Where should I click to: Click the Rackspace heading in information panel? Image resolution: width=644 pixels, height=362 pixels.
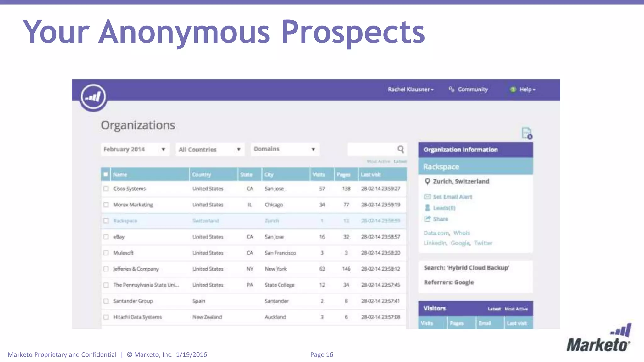tap(441, 167)
